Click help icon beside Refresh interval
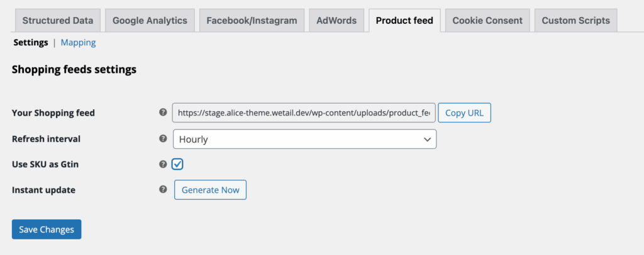The height and width of the screenshot is (255, 644). tap(163, 139)
